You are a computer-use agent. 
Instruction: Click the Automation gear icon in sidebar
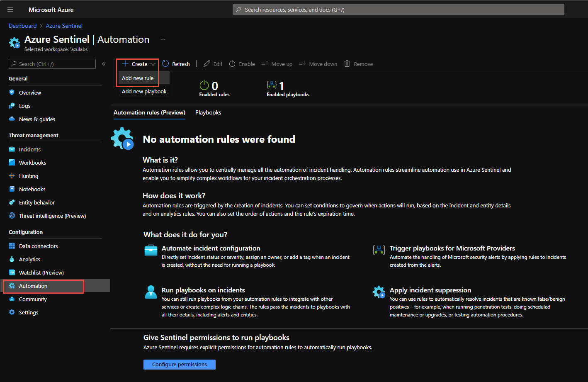12,286
